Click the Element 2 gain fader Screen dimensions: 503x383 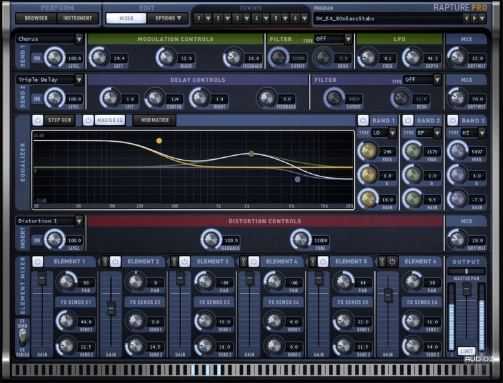coord(111,309)
